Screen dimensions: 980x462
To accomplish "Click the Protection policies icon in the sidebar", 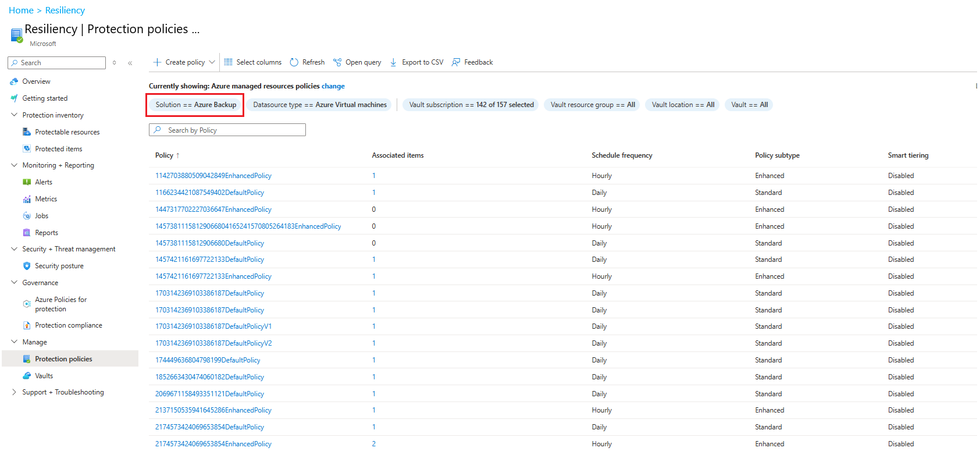I will tap(27, 359).
